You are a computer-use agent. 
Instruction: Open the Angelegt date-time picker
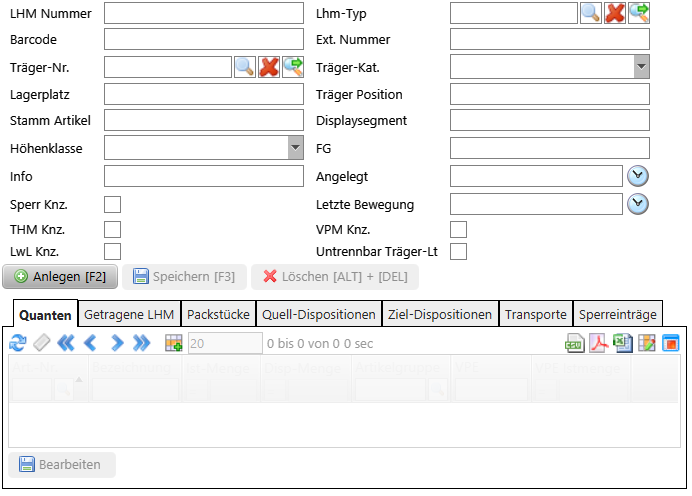[638, 176]
